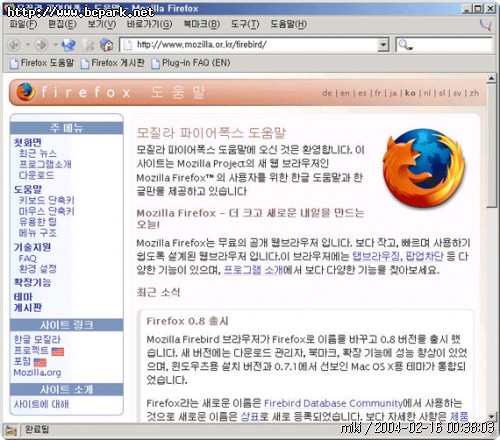
Task: Switch page language to de
Action: tap(327, 93)
